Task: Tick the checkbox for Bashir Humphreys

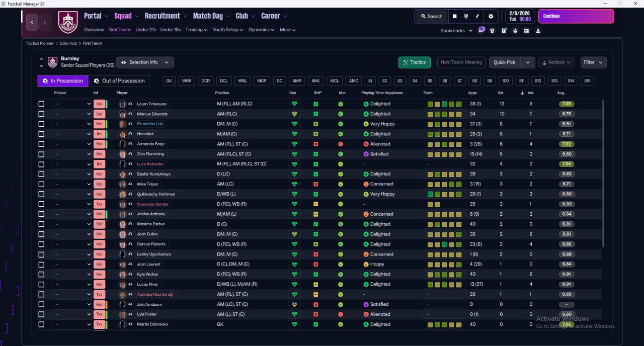Action: click(x=41, y=174)
